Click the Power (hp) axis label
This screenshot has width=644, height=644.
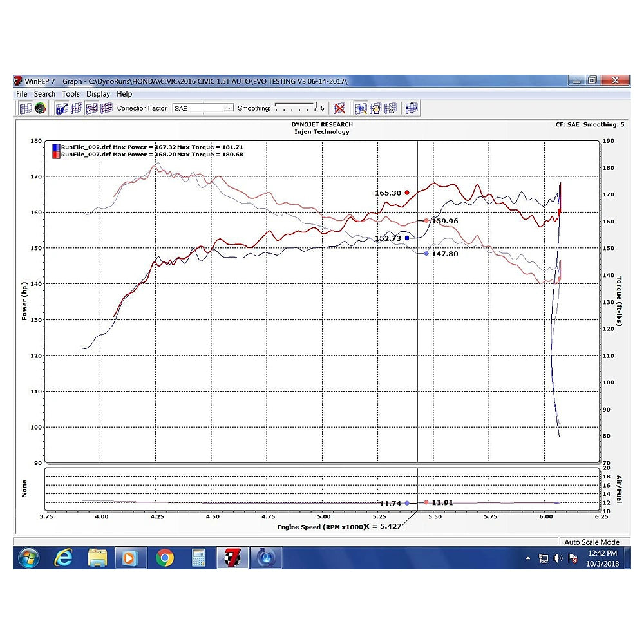click(x=24, y=301)
